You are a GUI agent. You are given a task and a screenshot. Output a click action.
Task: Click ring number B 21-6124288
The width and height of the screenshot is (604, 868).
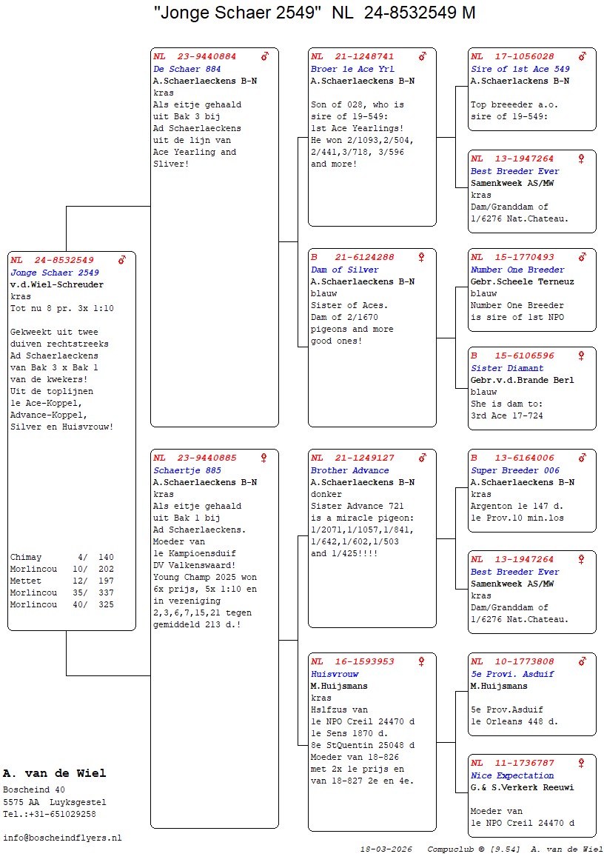(352, 257)
